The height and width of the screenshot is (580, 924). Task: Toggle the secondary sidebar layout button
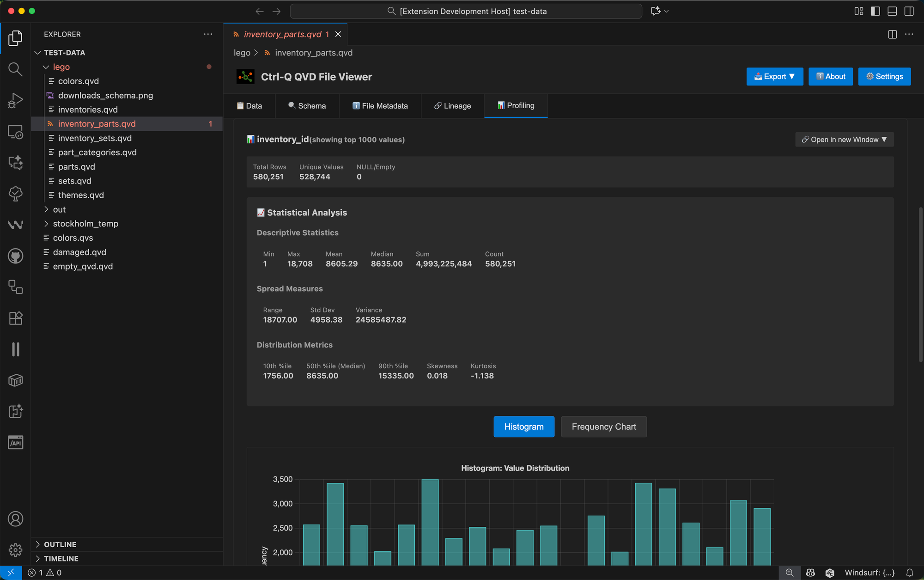click(909, 11)
